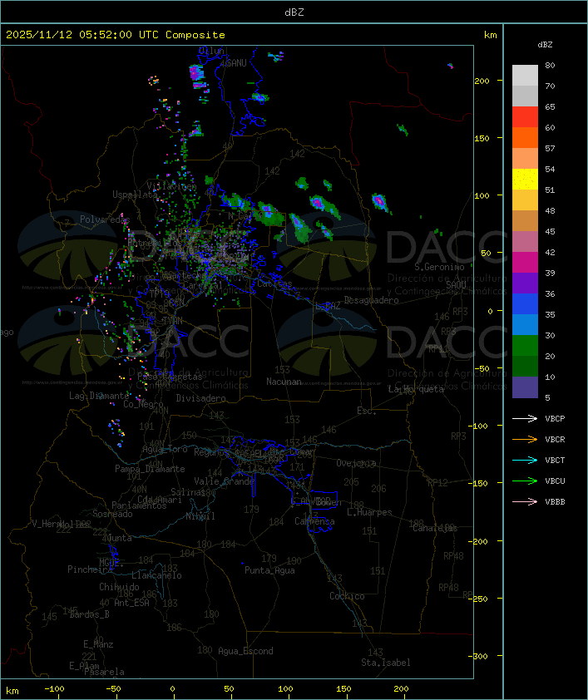
Task: Select the light blue 30–35 dBZ swatch
Action: tap(525, 324)
